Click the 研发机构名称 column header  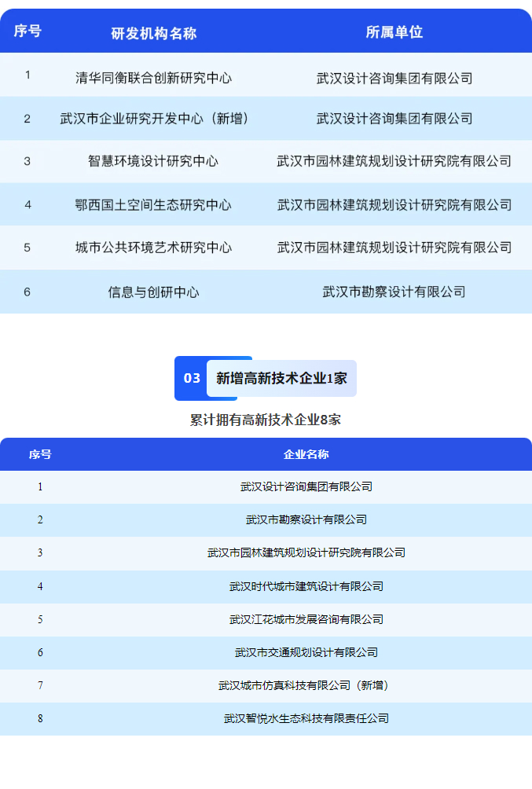(153, 33)
